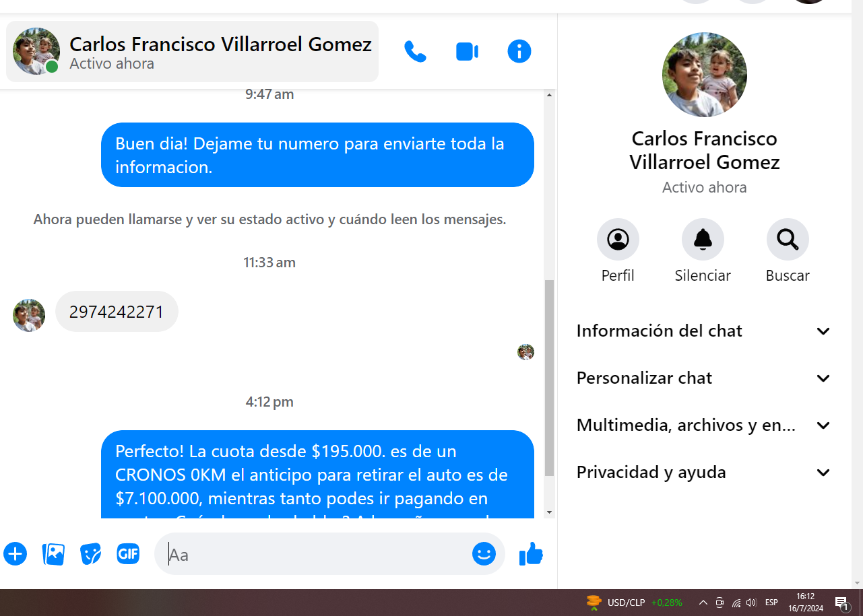Screen dimensions: 863x616
Task: Click the '4:12 pm' timestamp
Action: tap(269, 402)
